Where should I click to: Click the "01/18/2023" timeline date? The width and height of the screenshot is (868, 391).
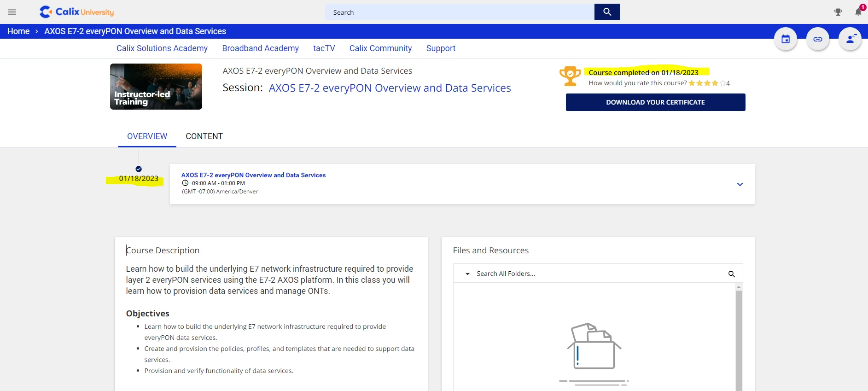(139, 179)
